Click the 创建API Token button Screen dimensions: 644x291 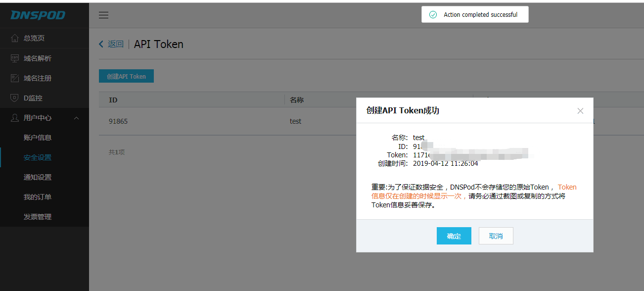pos(126,76)
